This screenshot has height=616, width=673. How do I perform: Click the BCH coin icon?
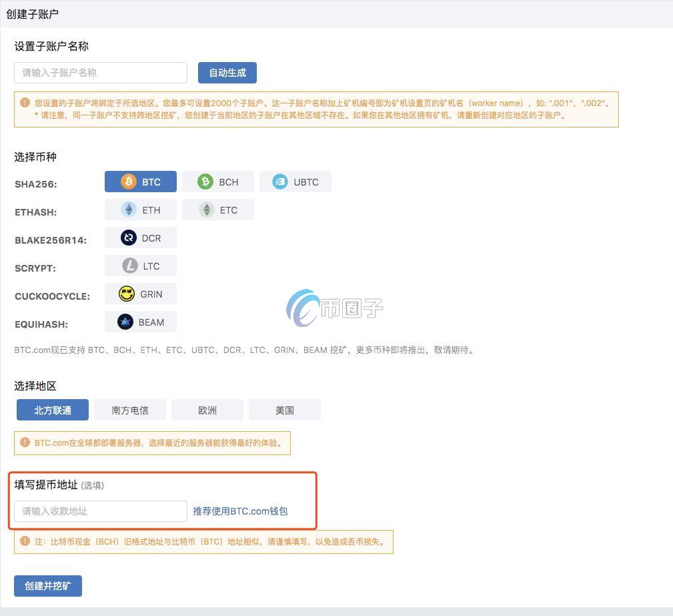(x=204, y=182)
